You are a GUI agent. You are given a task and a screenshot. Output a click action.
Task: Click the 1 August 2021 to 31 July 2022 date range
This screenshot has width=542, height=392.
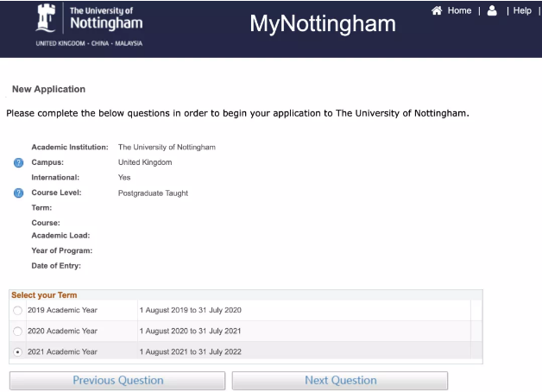(x=190, y=352)
